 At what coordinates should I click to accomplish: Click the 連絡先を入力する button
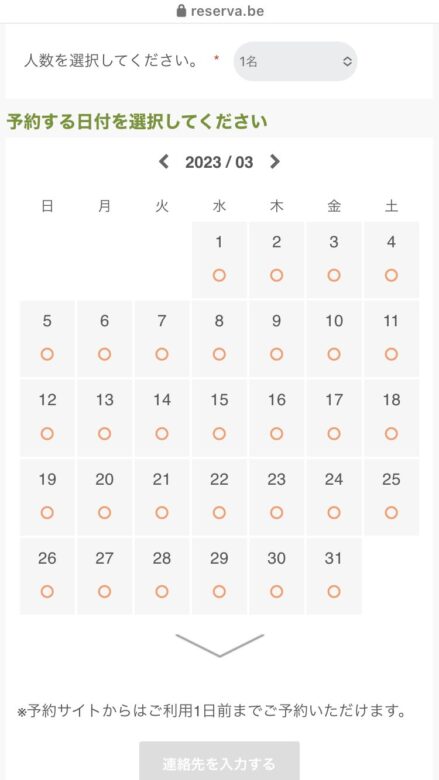pos(219,762)
